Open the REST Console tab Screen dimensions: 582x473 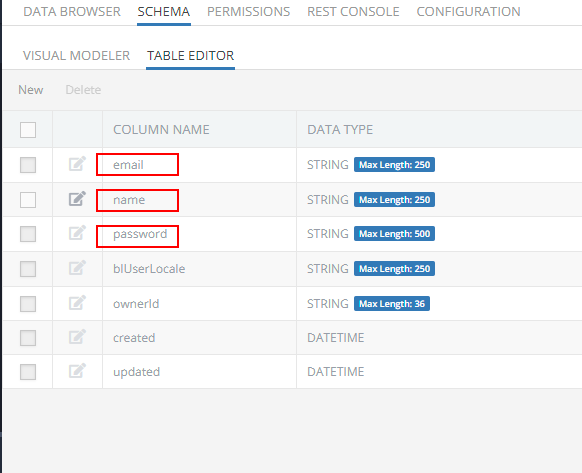(x=353, y=12)
